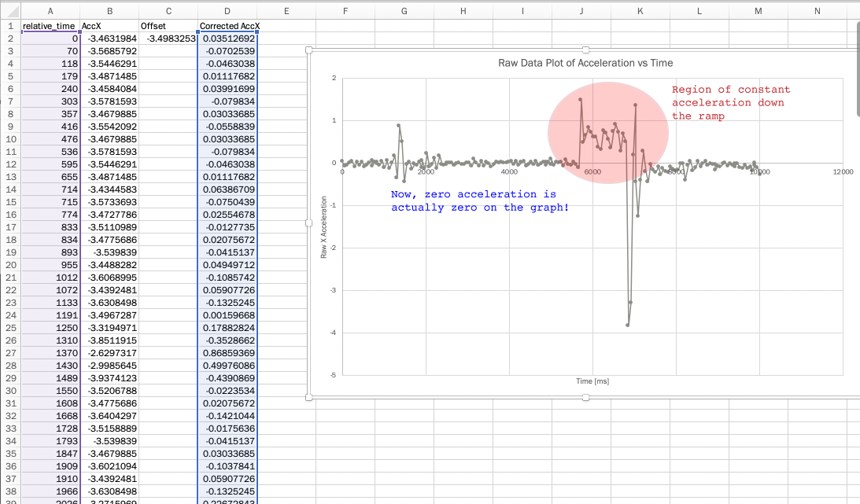Select row 38 by its row number
The width and height of the screenshot is (860, 504).
(x=10, y=491)
